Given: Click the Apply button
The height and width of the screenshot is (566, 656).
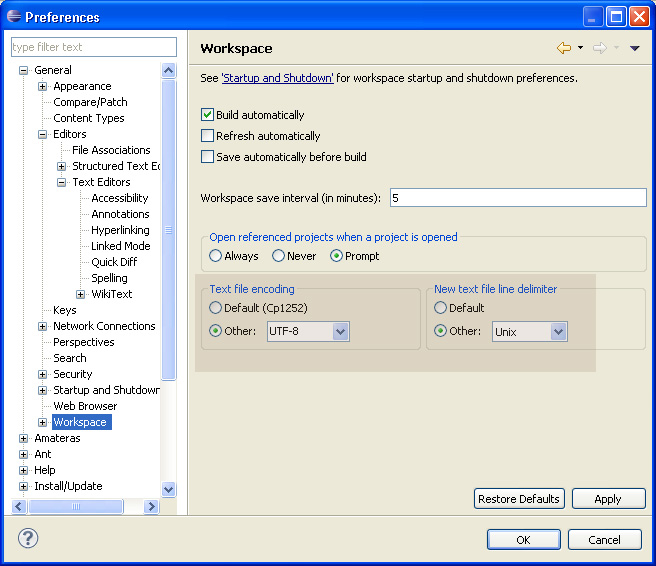Looking at the screenshot, I should tap(607, 499).
